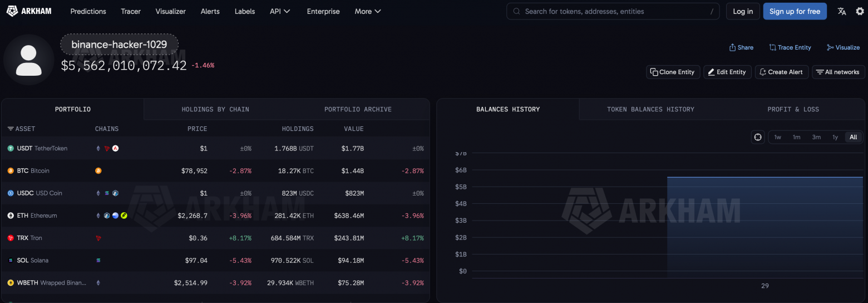Open Enterprise in navigation

323,11
